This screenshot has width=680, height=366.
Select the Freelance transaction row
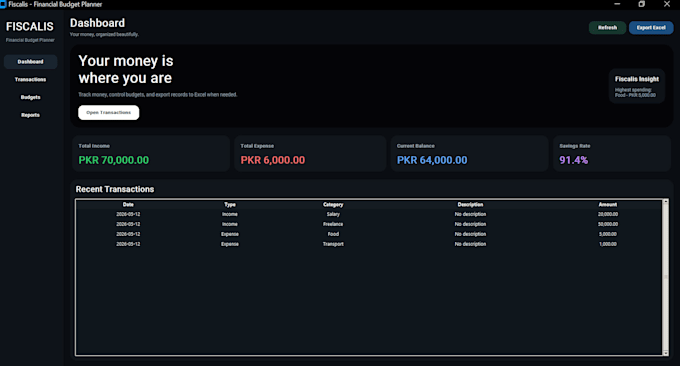(x=369, y=224)
